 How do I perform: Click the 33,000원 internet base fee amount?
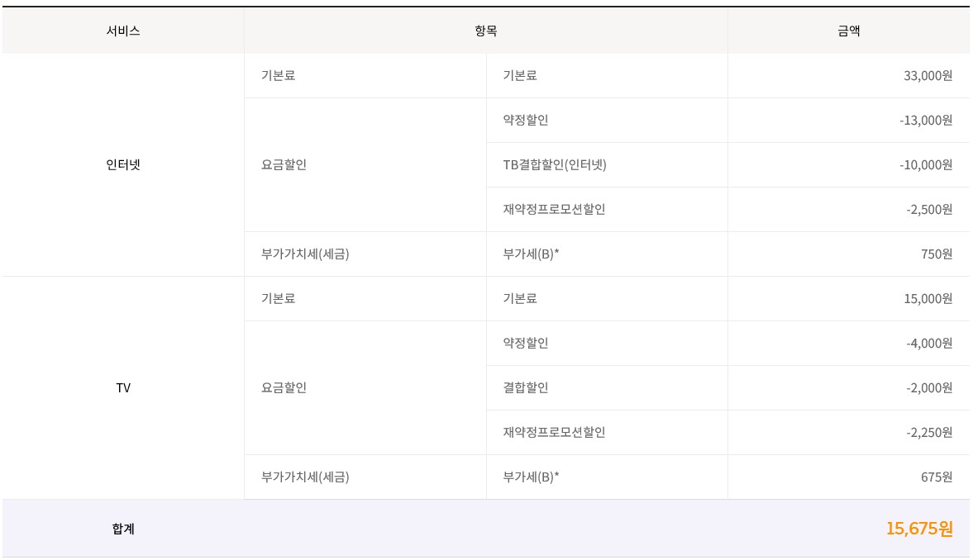(x=928, y=75)
